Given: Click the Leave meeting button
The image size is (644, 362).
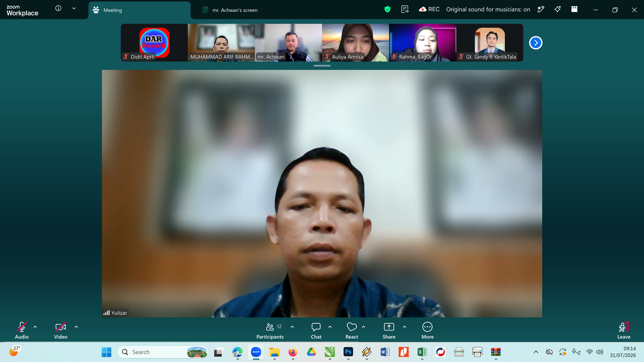Looking at the screenshot, I should [x=624, y=330].
